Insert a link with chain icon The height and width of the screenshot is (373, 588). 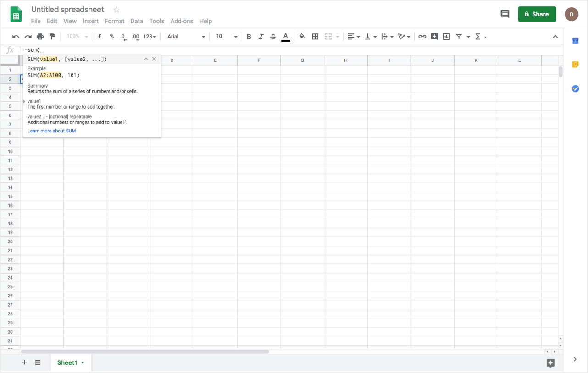[x=422, y=37]
